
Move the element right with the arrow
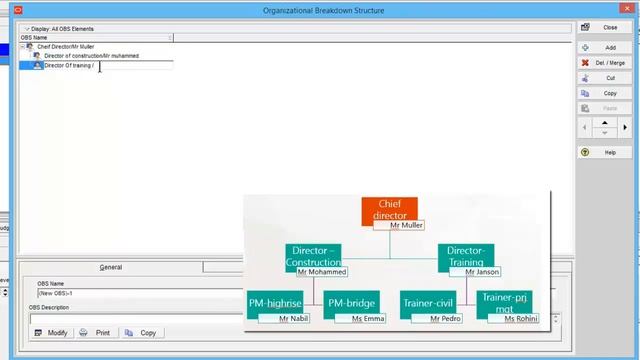pos(625,128)
